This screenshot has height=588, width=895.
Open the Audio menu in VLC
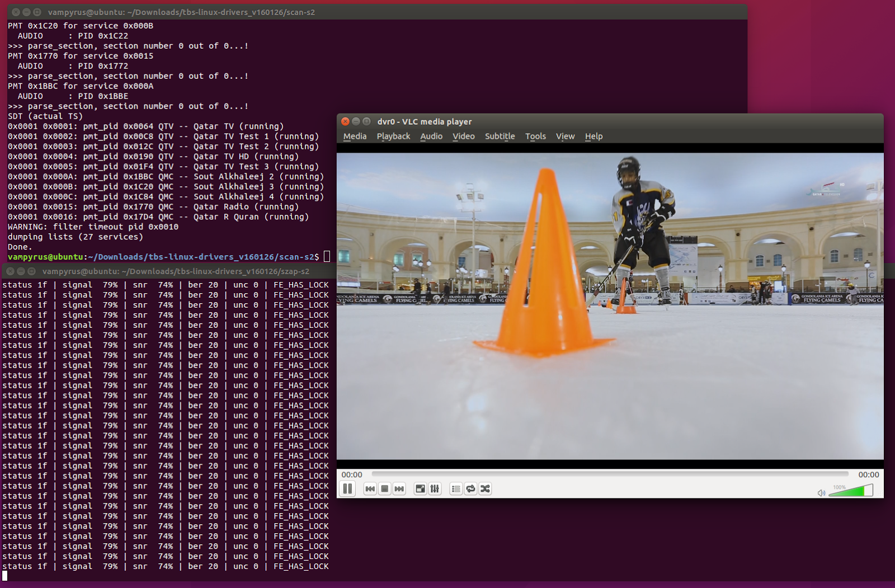tap(431, 137)
